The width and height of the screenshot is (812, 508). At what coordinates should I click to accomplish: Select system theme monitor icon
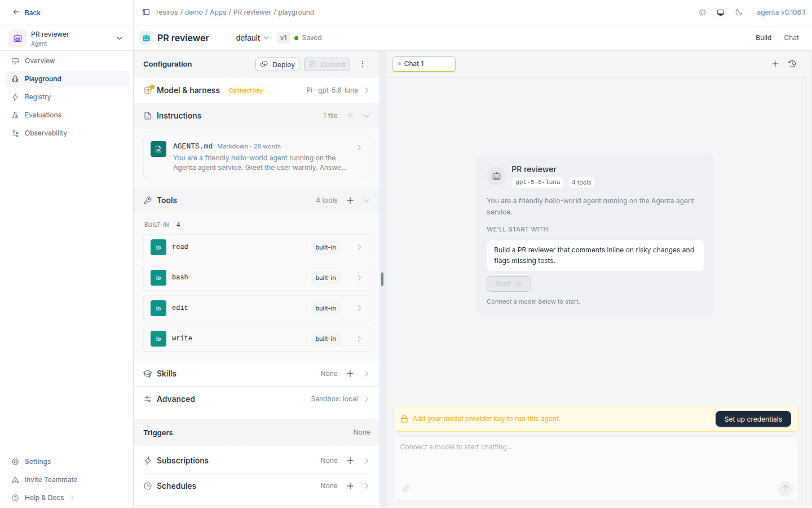click(721, 12)
